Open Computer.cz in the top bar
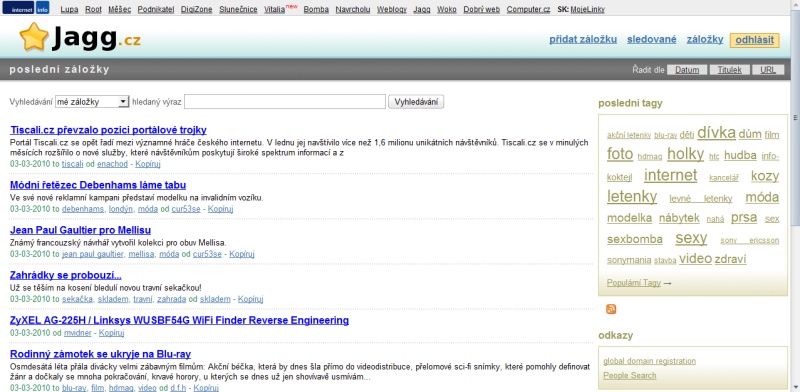The image size is (800, 392). coord(529,9)
